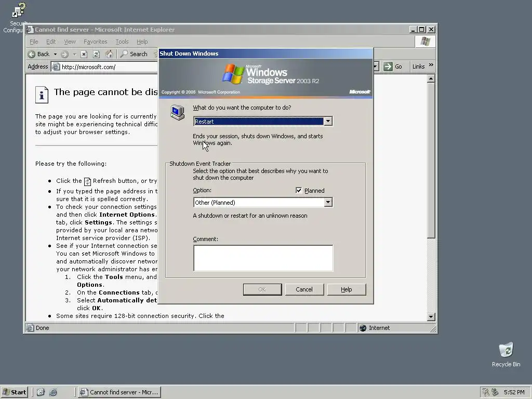
Task: Click the Internet Explorer title bar icon
Action: [x=30, y=30]
